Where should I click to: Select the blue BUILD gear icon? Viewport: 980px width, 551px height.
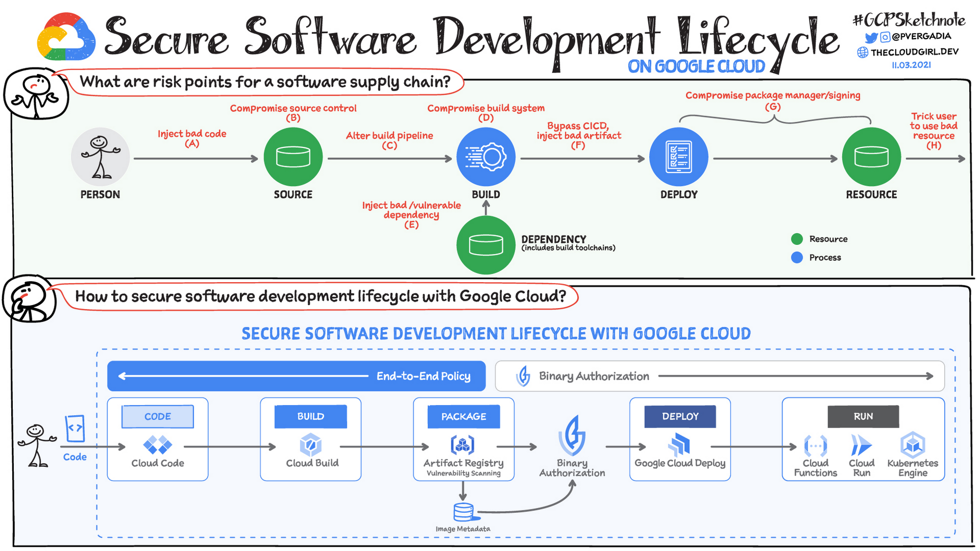[x=486, y=157]
